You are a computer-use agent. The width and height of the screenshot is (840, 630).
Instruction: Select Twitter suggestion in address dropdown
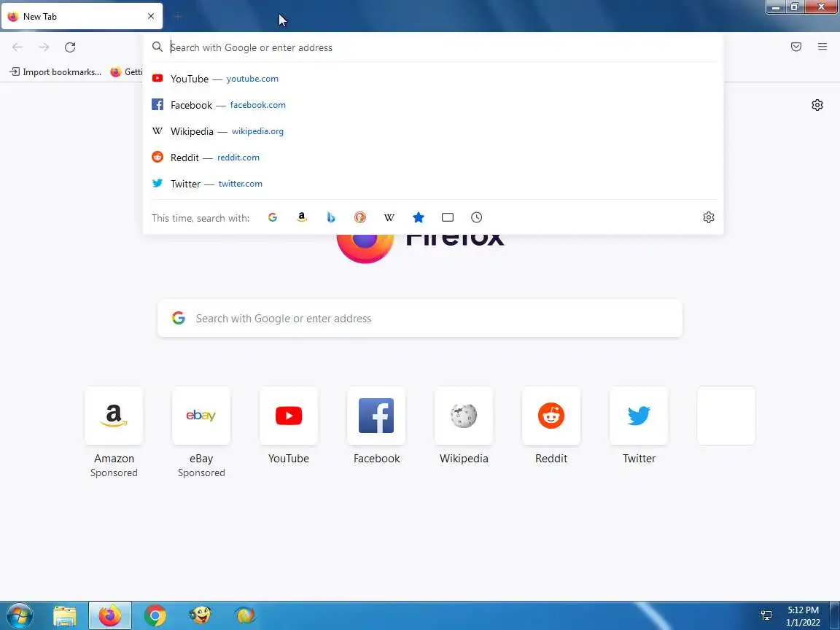pyautogui.click(x=433, y=184)
